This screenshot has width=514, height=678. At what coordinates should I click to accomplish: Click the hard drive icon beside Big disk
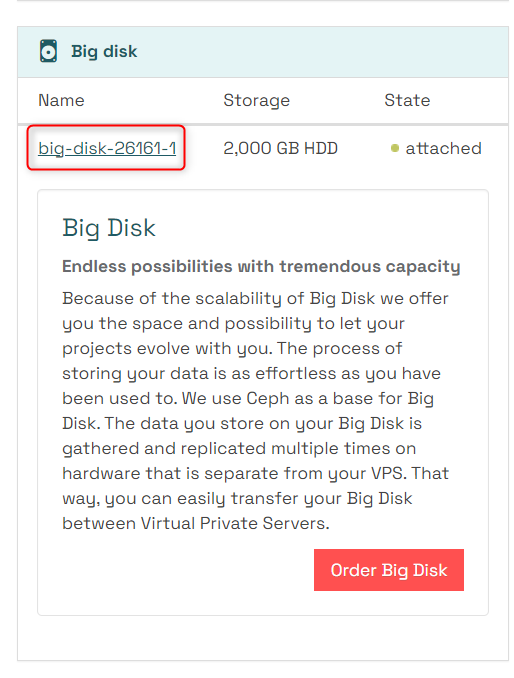pyautogui.click(x=48, y=51)
